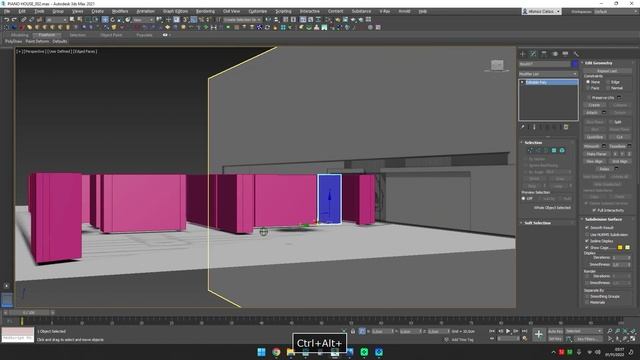Click Pin Stack icon below modifier stack
This screenshot has height=360, width=640.
[x=522, y=127]
